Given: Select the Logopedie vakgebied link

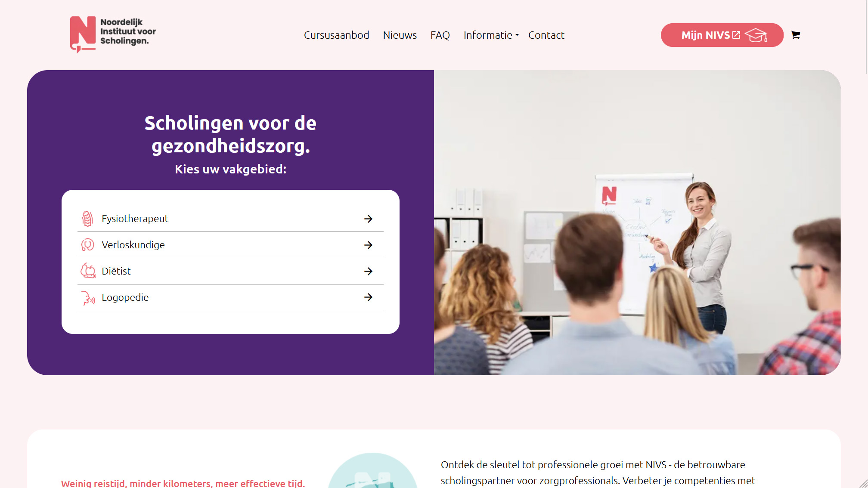Looking at the screenshot, I should click(x=230, y=297).
